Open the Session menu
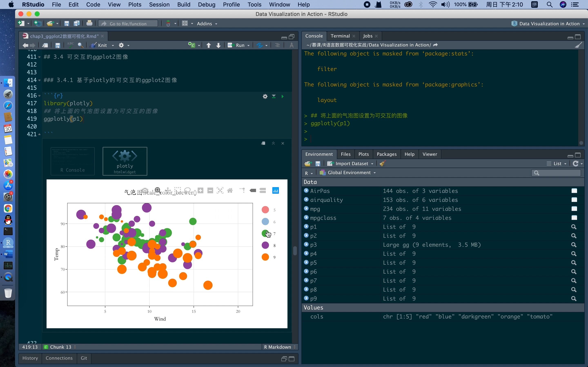This screenshot has width=588, height=367. point(159,4)
